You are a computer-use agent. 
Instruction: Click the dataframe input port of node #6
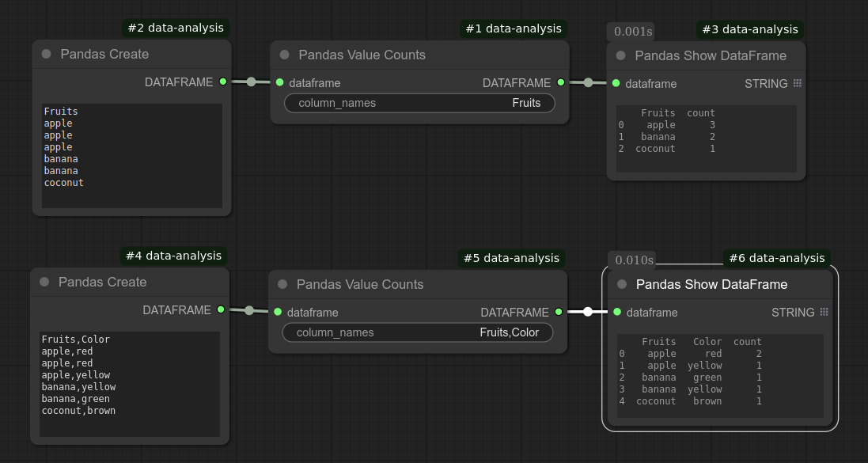[616, 312]
